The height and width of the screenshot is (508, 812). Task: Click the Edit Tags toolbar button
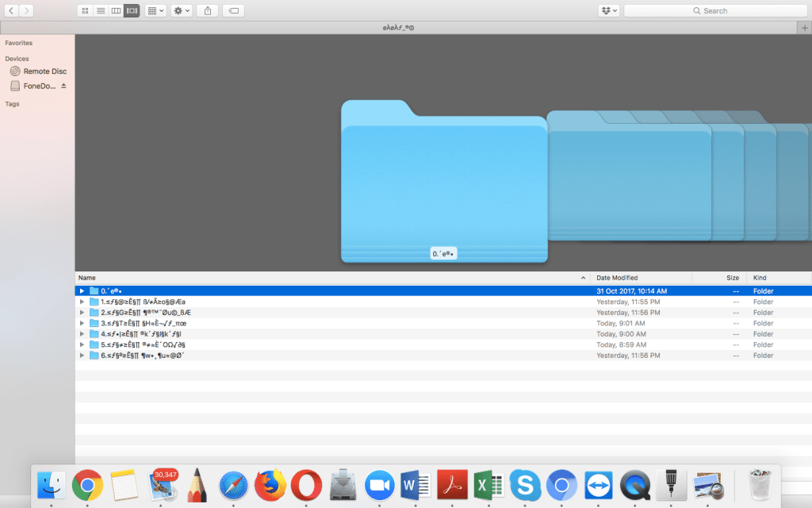[x=233, y=10]
